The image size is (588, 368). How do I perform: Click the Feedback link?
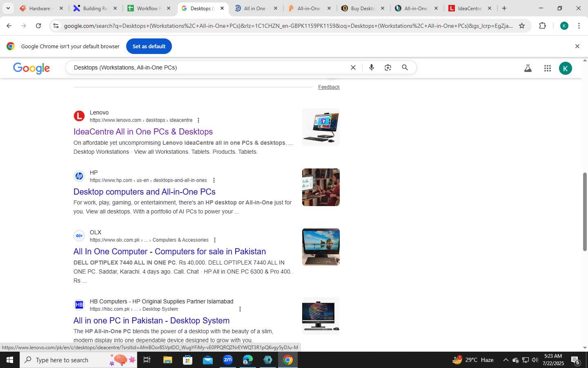pyautogui.click(x=329, y=87)
